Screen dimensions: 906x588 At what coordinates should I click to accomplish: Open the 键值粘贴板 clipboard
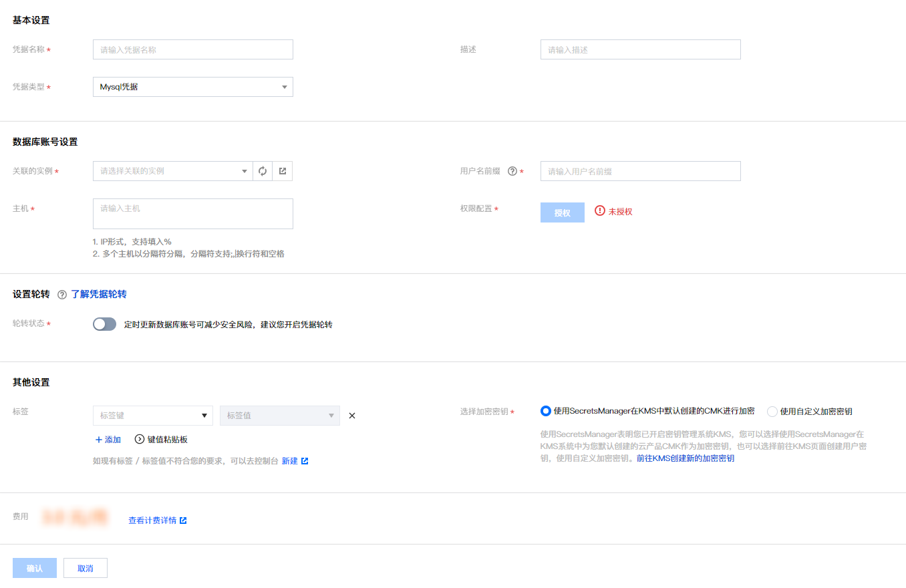(161, 440)
